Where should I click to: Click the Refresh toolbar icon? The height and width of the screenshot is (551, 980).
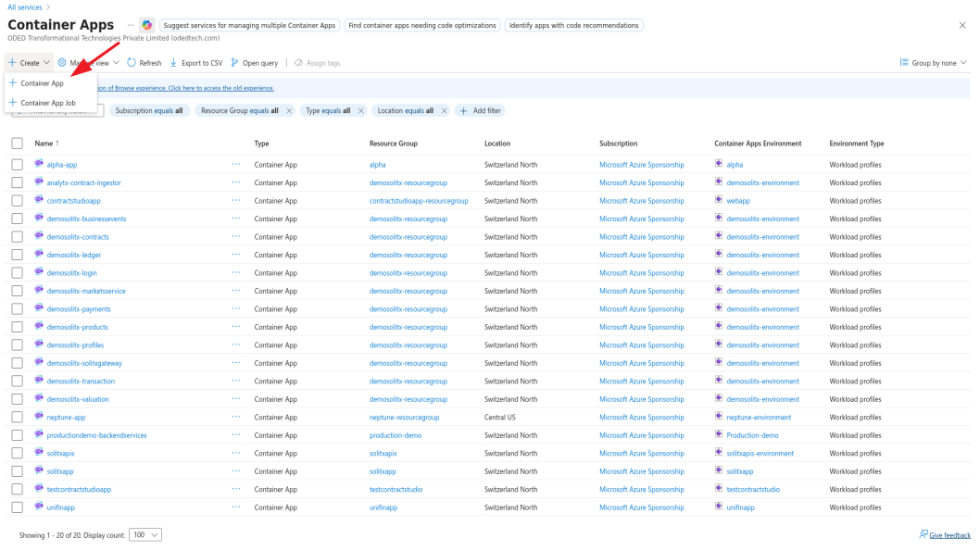(132, 62)
